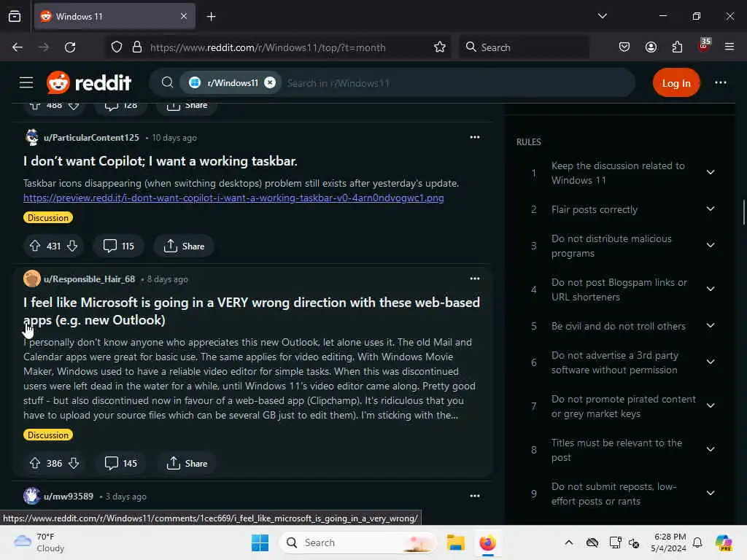Click the Firefox address bar URL
This screenshot has width=747, height=560.
click(x=268, y=47)
